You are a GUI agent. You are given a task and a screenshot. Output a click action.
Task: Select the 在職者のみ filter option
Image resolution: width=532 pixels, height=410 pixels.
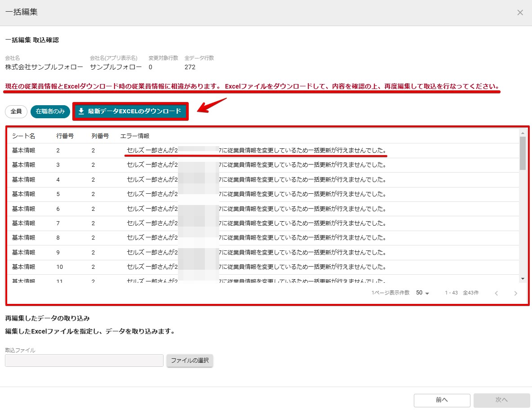coord(50,111)
